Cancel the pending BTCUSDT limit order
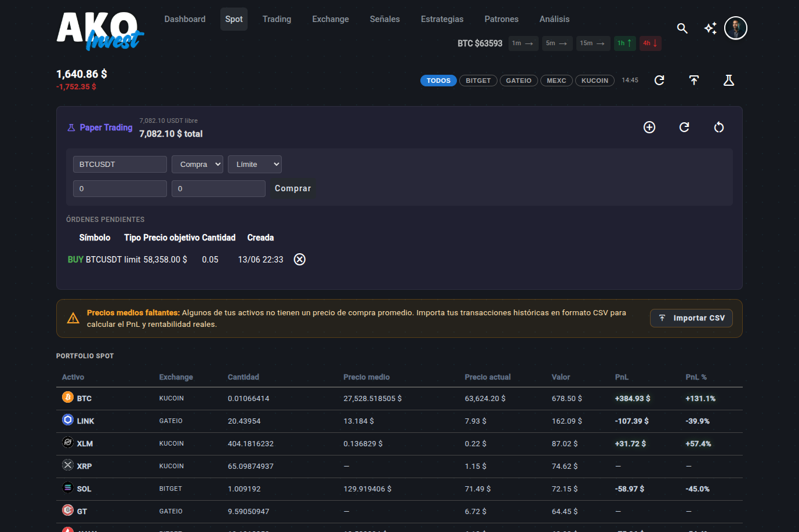Image resolution: width=799 pixels, height=532 pixels. tap(300, 260)
